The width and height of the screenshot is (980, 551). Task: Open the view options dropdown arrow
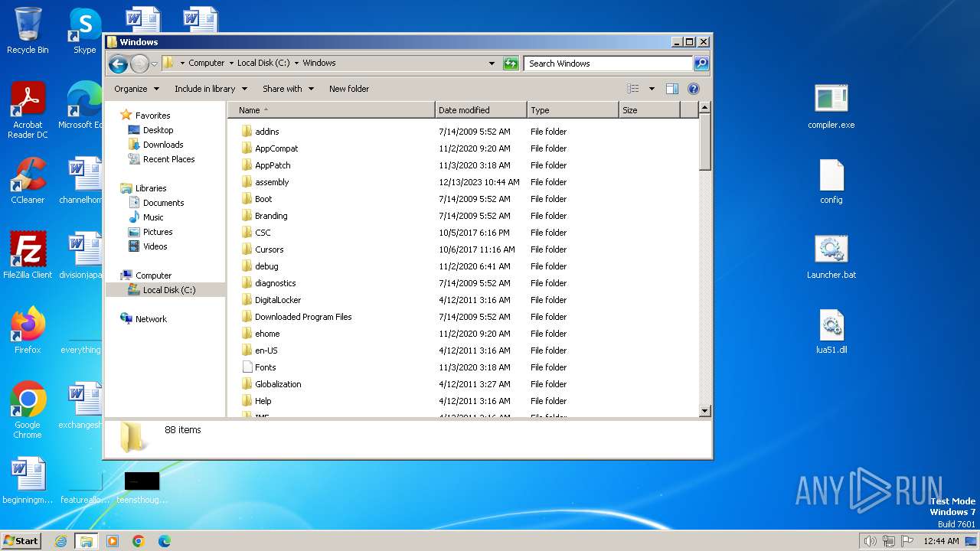[652, 89]
